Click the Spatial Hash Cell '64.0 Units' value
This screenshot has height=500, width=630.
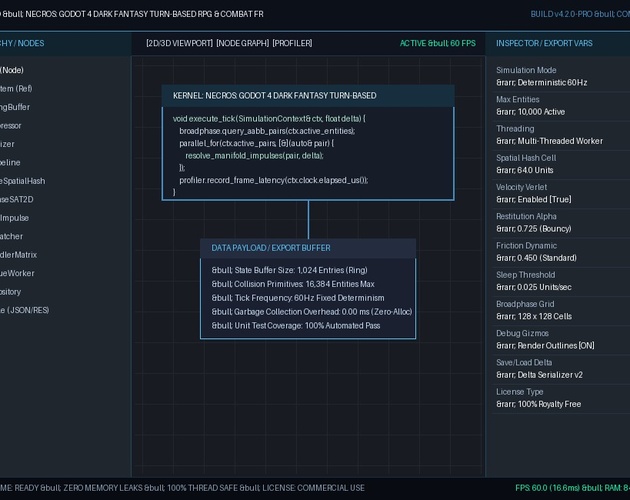point(524,170)
